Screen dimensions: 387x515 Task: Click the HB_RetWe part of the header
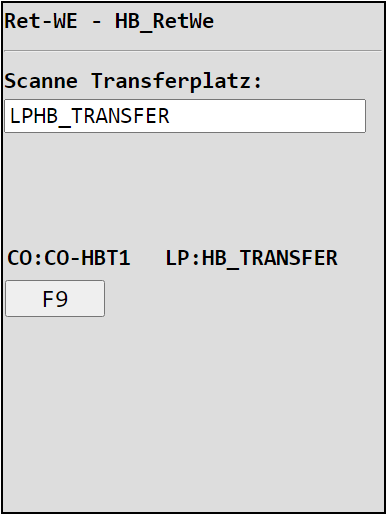[164, 22]
